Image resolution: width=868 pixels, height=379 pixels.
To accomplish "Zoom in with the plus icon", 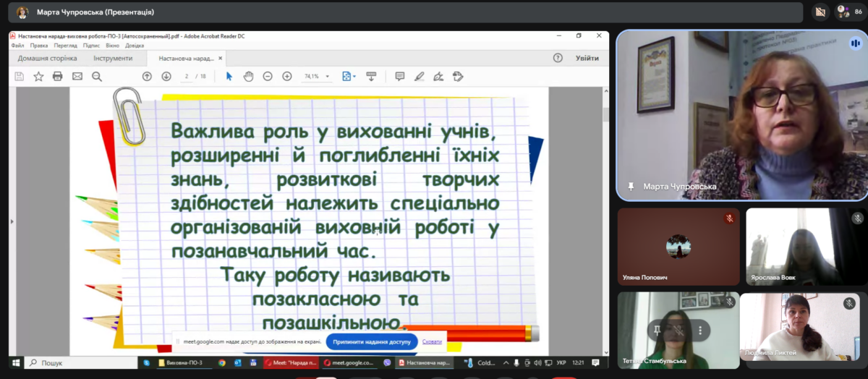I will pos(286,77).
